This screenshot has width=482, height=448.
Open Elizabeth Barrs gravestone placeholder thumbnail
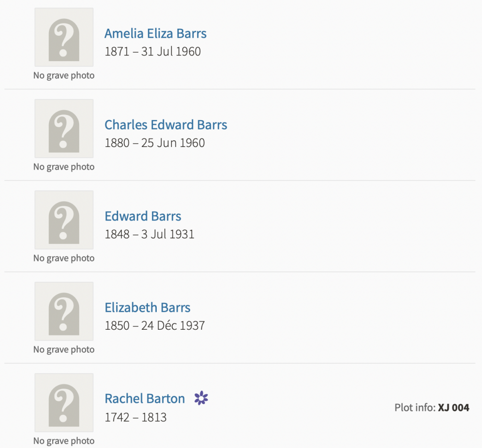point(64,311)
